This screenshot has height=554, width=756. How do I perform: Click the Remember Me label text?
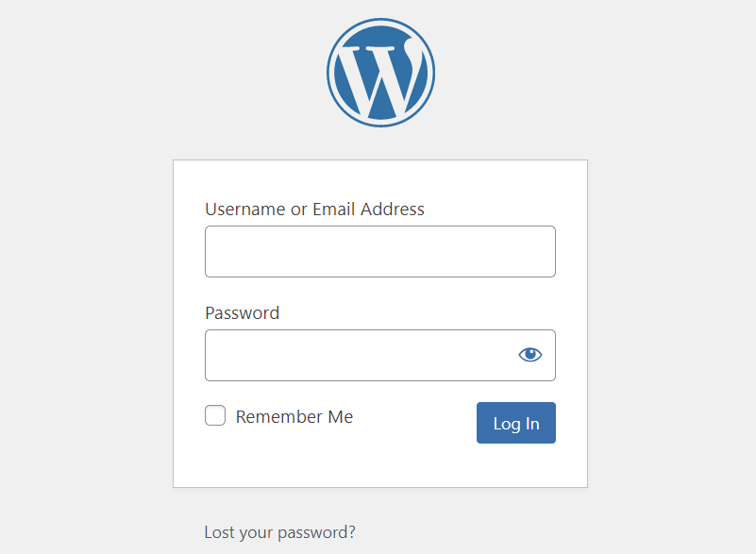click(x=294, y=417)
